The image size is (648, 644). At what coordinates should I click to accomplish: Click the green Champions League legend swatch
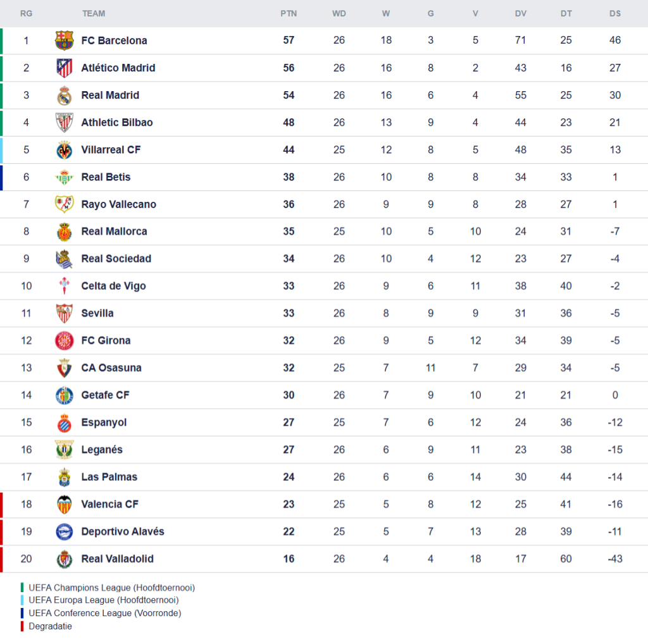pos(22,588)
